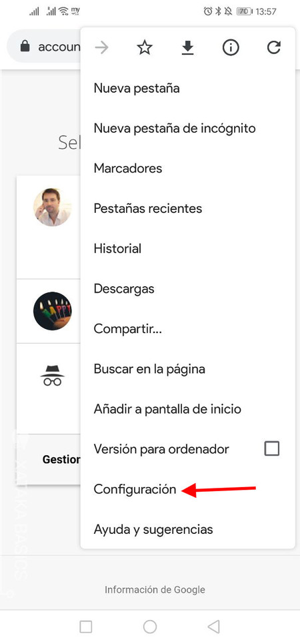Tick the Versión para ordenador checkbox
The width and height of the screenshot is (300, 644).
[x=272, y=448]
